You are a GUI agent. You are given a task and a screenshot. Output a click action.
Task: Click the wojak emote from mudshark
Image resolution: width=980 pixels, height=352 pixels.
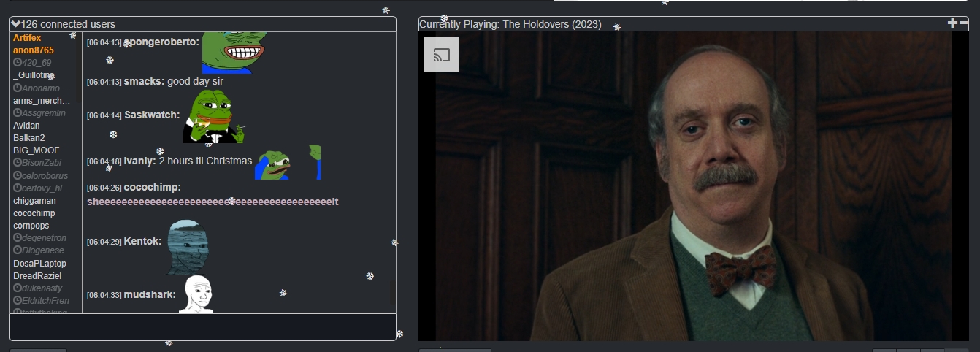click(x=197, y=294)
